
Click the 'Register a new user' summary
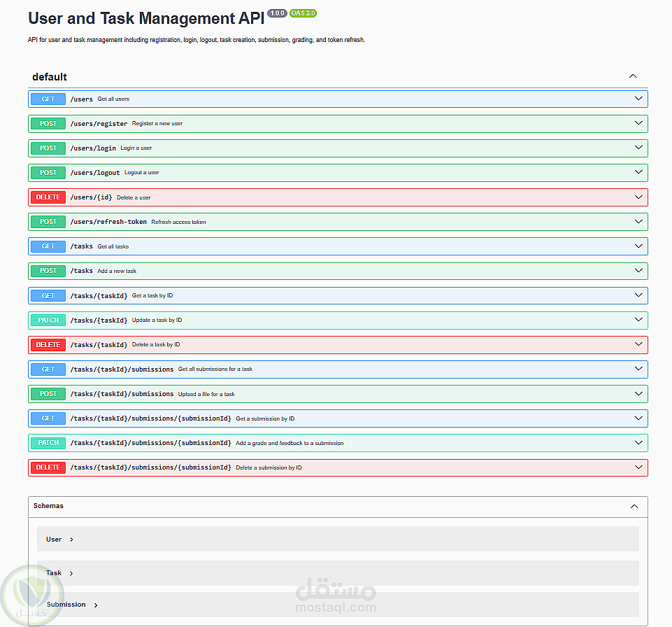point(157,124)
